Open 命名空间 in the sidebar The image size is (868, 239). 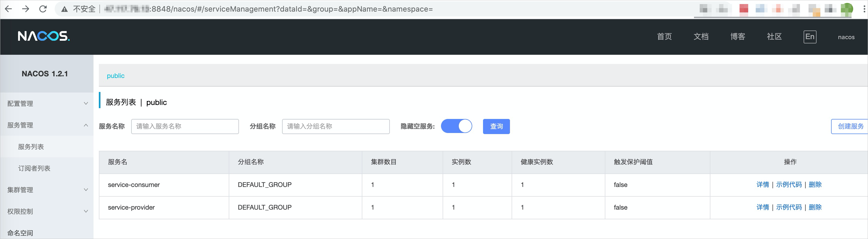click(20, 233)
